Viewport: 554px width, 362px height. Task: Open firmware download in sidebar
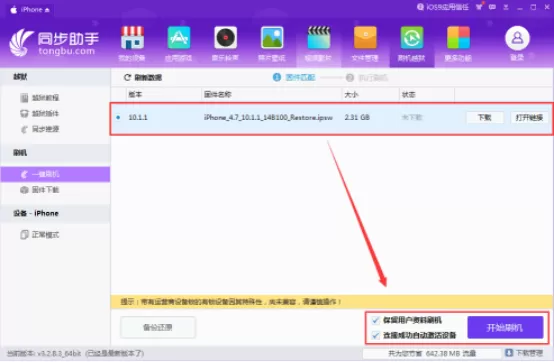[40, 190]
